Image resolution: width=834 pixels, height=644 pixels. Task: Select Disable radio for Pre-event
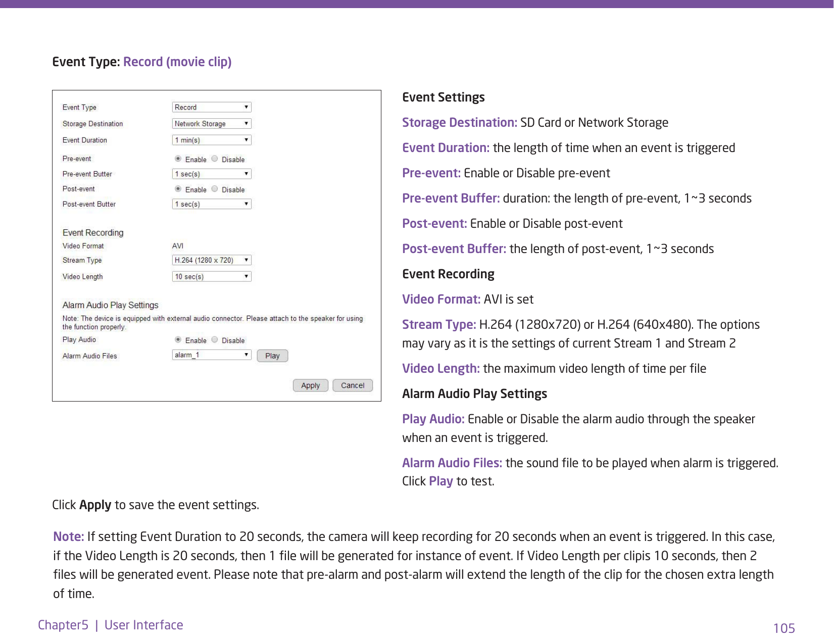(x=215, y=159)
